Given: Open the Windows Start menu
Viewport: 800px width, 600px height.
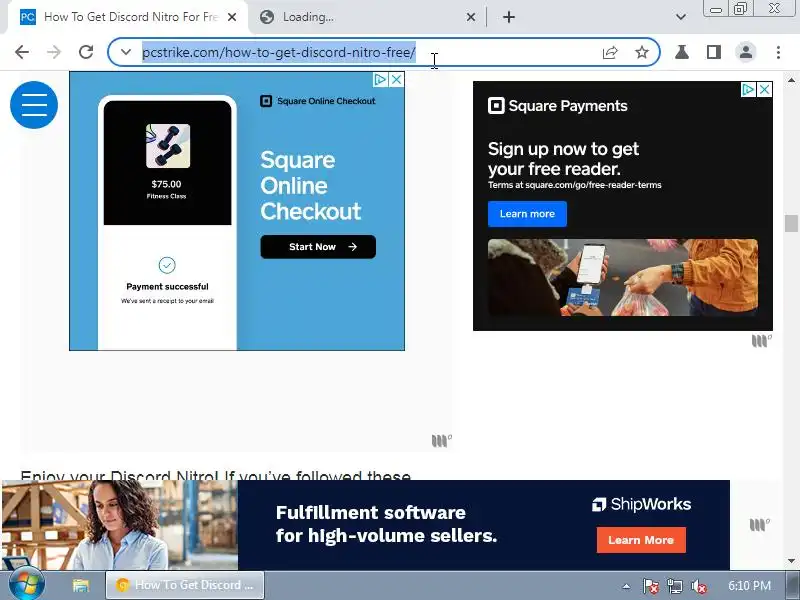Looking at the screenshot, I should [27, 585].
